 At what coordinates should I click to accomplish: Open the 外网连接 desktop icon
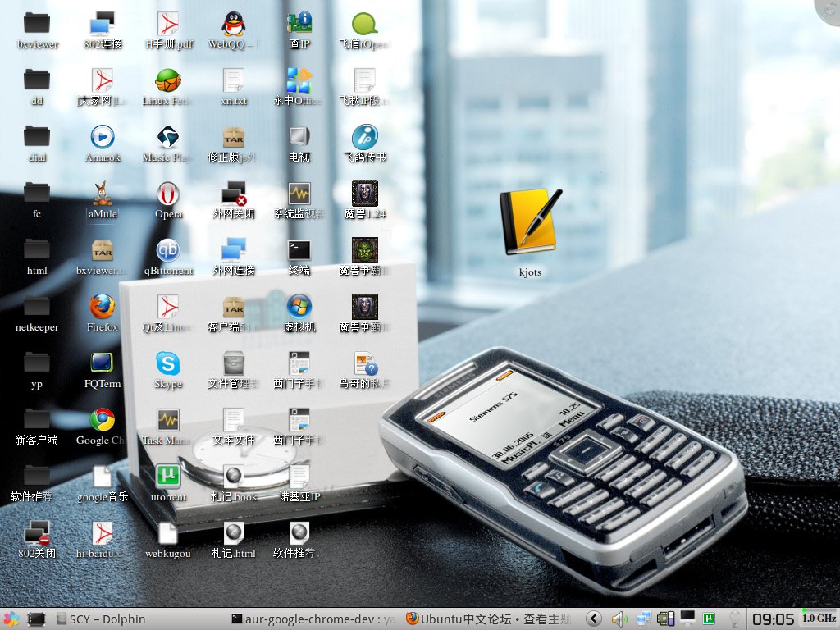point(234,251)
